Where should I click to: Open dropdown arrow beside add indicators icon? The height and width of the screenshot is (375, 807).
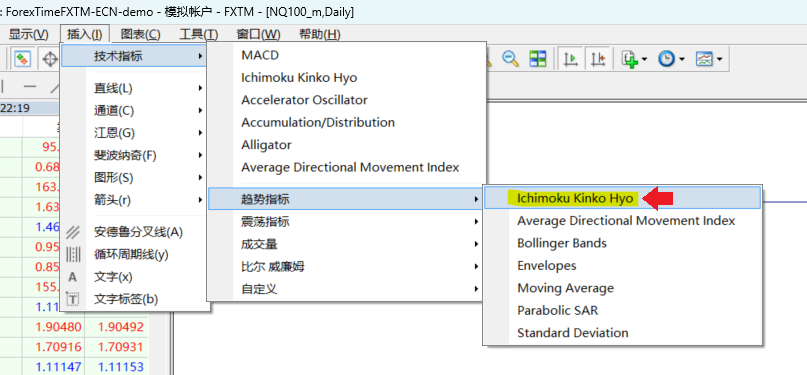644,60
